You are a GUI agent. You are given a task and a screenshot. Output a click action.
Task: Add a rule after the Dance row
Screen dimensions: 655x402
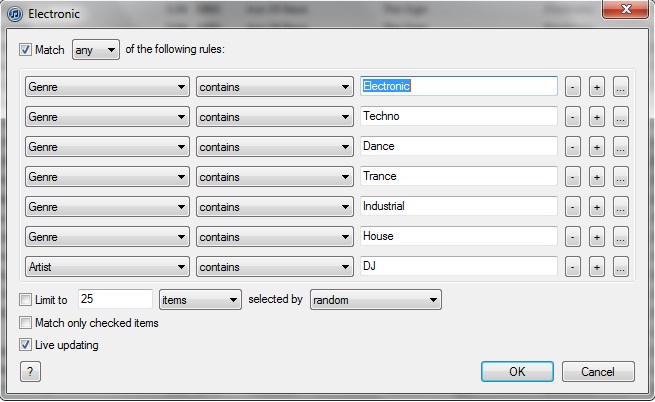coord(596,147)
